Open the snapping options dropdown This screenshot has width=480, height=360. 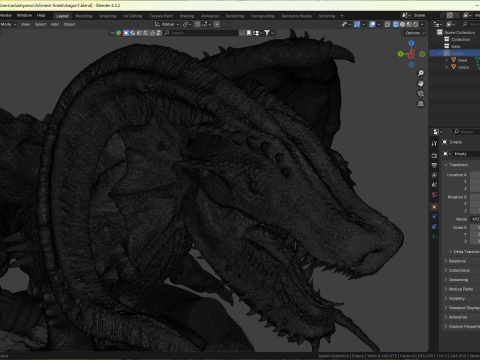click(x=206, y=24)
